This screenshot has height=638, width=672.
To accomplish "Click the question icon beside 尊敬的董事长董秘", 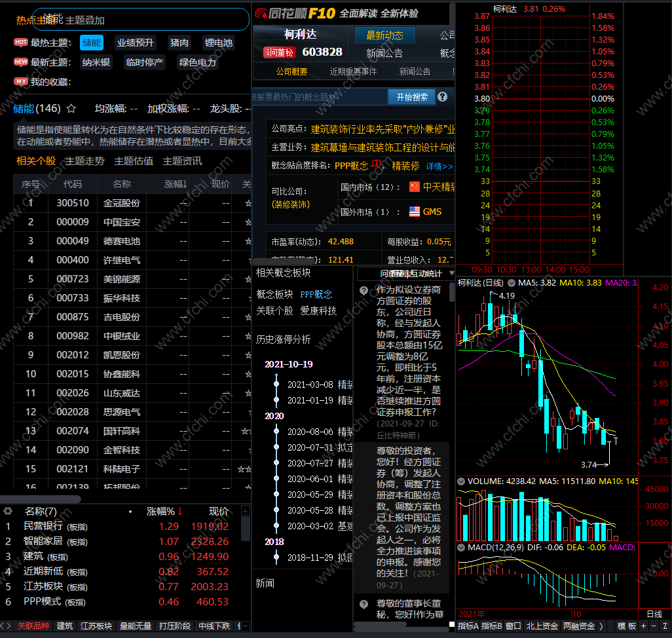I will [x=364, y=604].
